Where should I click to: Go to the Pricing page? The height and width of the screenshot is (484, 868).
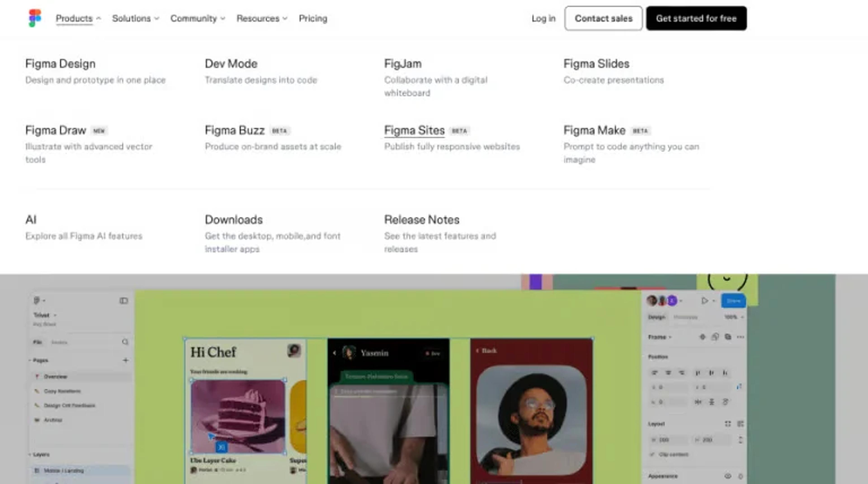pos(313,18)
